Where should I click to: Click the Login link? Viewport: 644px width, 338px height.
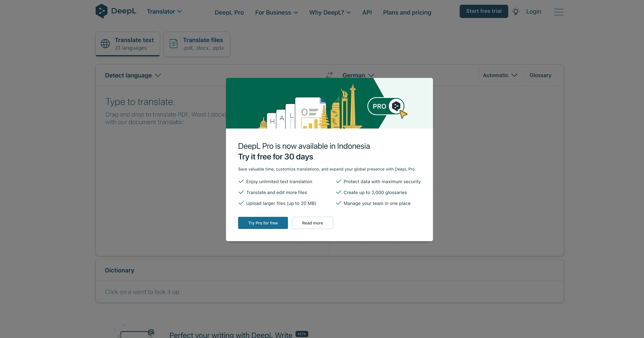(x=534, y=12)
